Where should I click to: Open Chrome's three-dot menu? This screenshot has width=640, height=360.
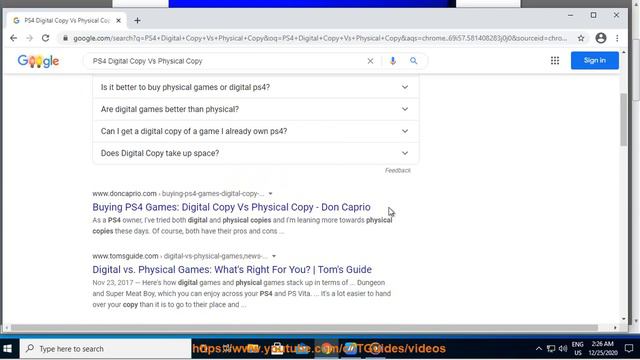tap(617, 38)
